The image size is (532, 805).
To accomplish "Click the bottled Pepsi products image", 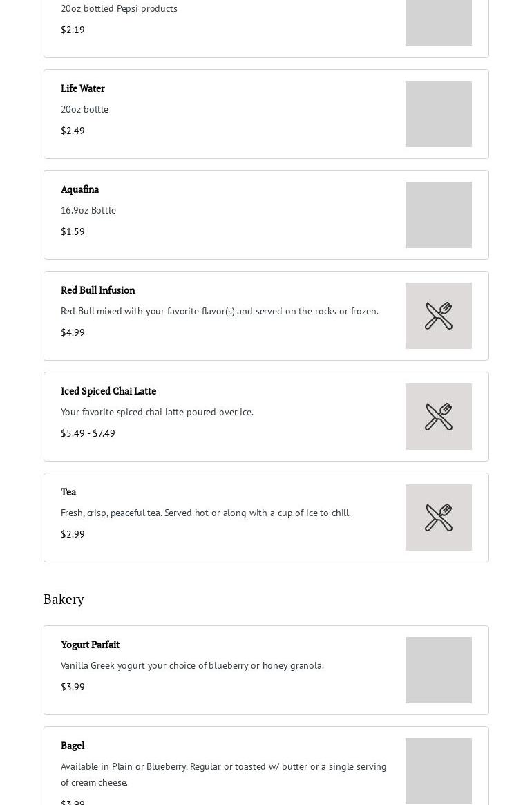I will click(439, 23).
